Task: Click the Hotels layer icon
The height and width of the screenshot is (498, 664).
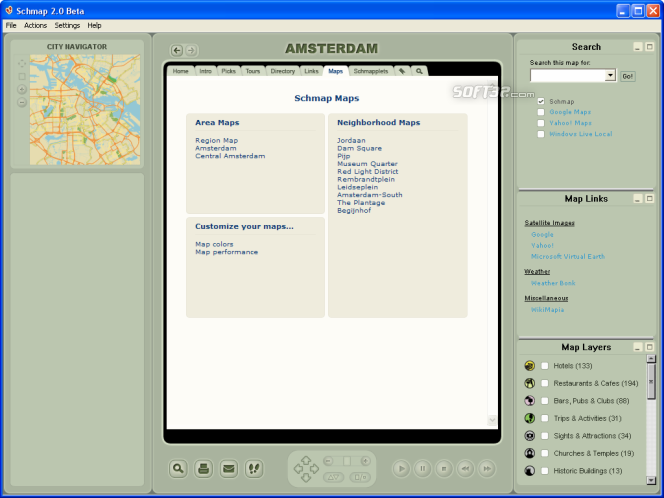Action: [529, 366]
